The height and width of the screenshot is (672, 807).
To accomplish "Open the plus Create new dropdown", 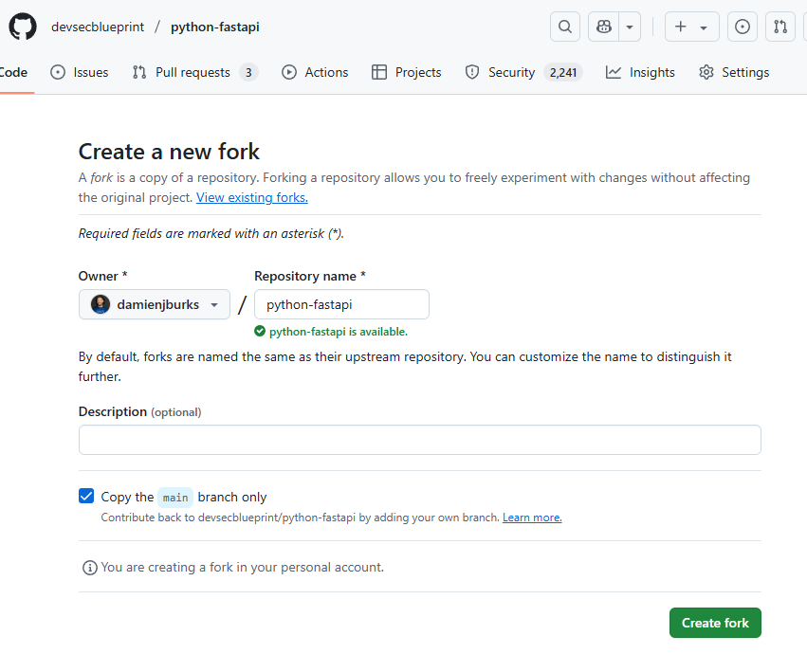I will (x=691, y=27).
